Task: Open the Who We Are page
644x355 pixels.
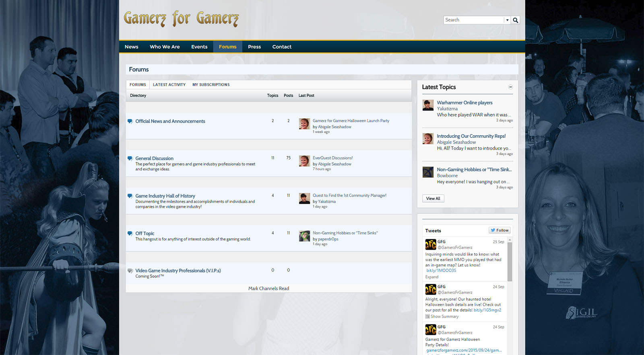Action: click(x=165, y=47)
